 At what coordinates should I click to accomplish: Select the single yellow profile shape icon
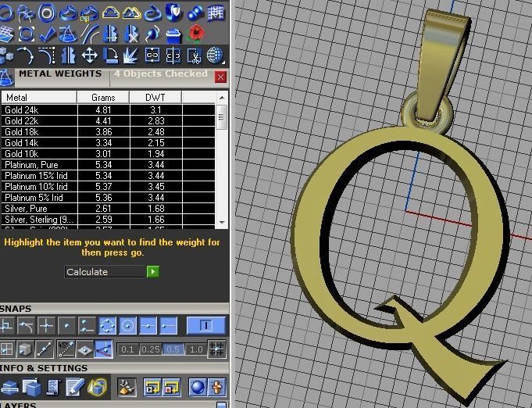[110, 13]
